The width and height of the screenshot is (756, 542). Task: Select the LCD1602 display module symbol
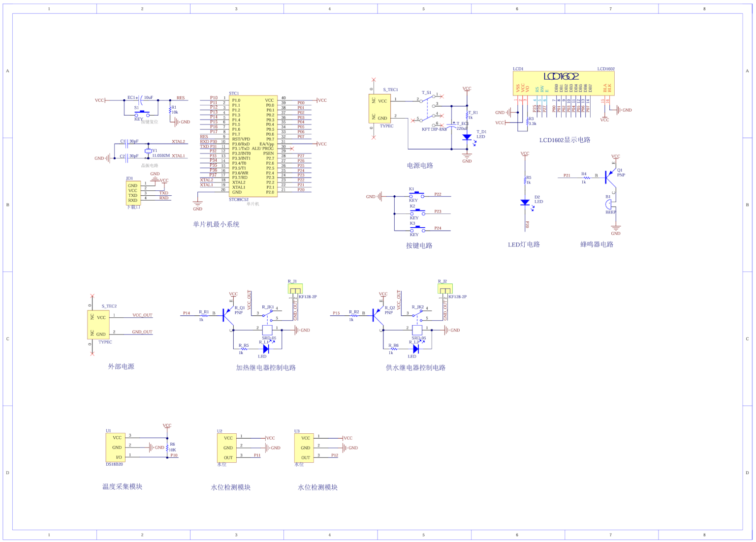click(564, 84)
